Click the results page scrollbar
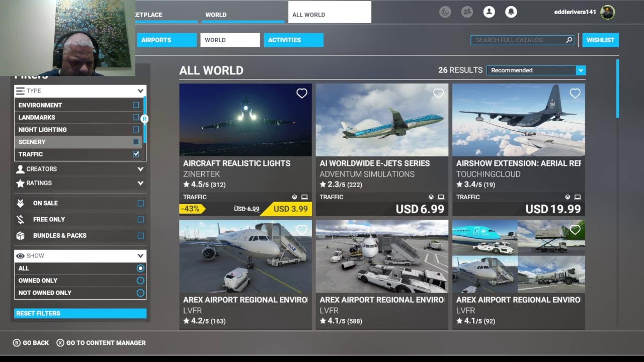This screenshot has width=644, height=362. [x=617, y=89]
